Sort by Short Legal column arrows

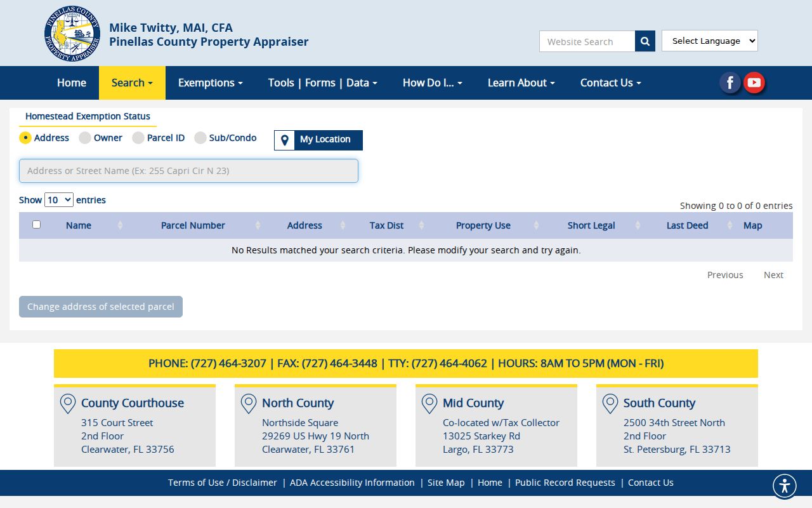pos(638,225)
